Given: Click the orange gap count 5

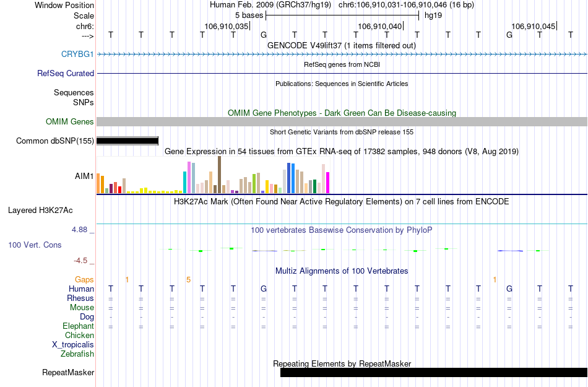Looking at the screenshot, I should [188, 279].
